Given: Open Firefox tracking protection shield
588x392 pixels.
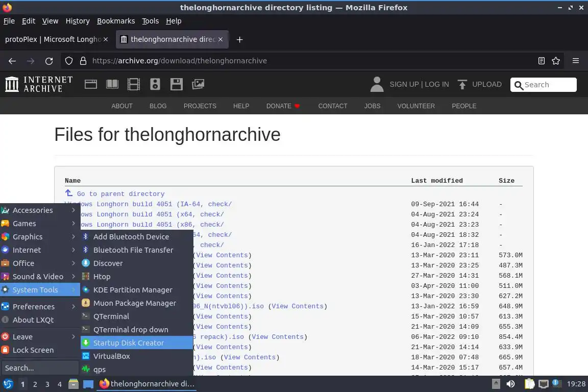Looking at the screenshot, I should 68,61.
